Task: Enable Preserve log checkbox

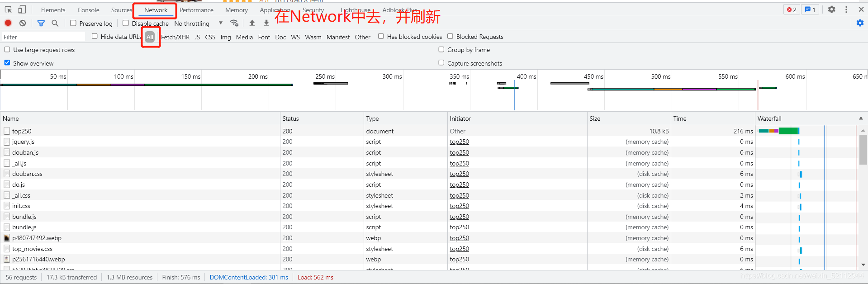Action: click(x=73, y=23)
